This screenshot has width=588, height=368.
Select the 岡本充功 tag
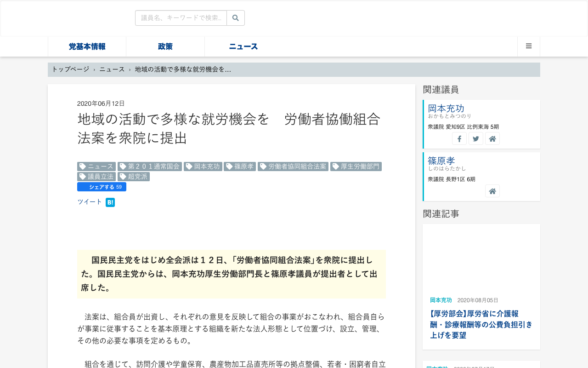pyautogui.click(x=203, y=167)
